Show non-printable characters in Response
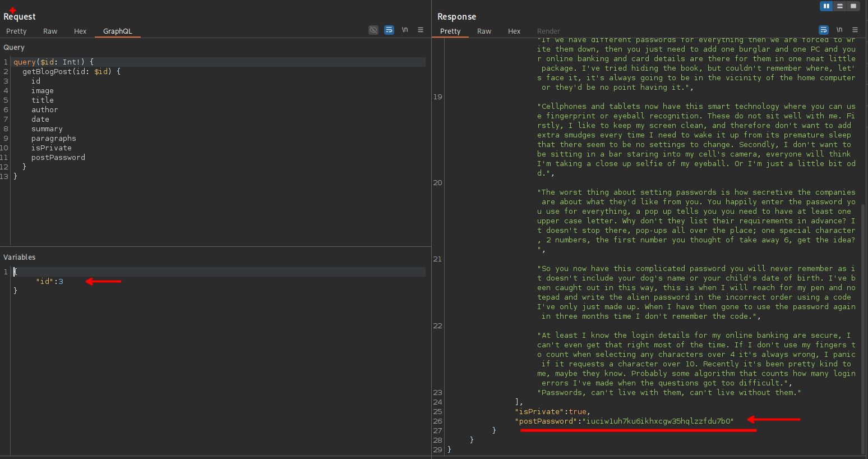 (x=839, y=30)
